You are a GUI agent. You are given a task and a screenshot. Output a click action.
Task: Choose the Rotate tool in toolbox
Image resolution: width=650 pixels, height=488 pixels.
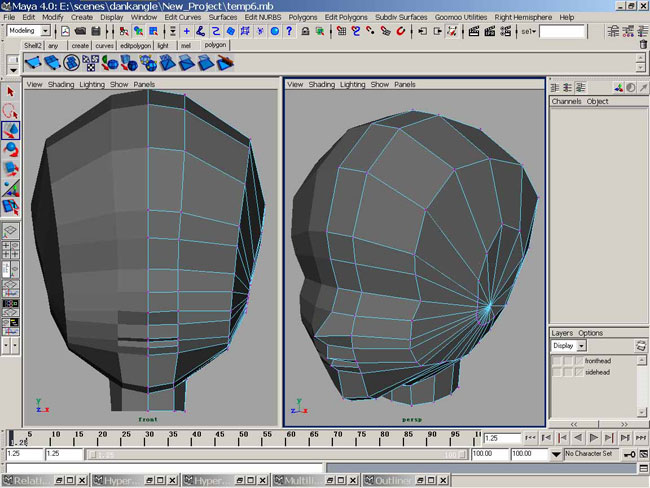(11, 149)
